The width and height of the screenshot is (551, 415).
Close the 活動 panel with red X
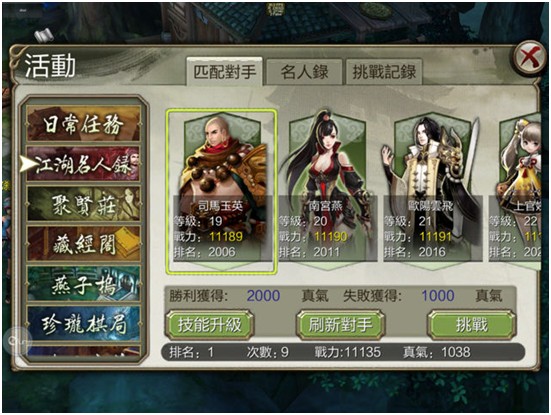[x=530, y=58]
